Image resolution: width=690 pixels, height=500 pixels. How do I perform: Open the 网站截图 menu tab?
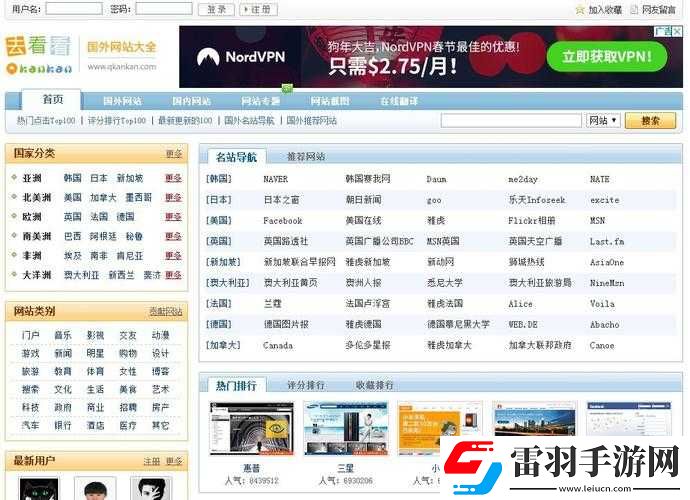[330, 101]
